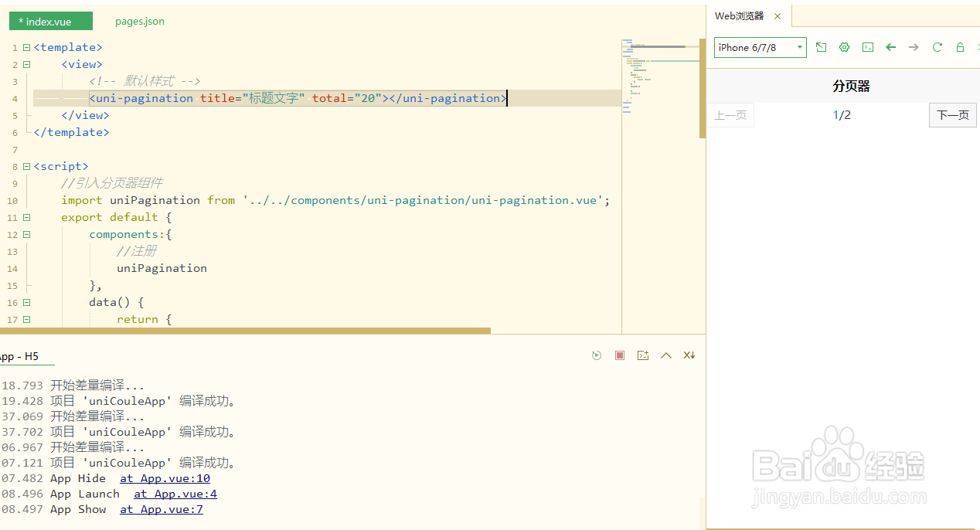Toggle the browser lock icon
This screenshot has width=980, height=530.
click(x=961, y=47)
